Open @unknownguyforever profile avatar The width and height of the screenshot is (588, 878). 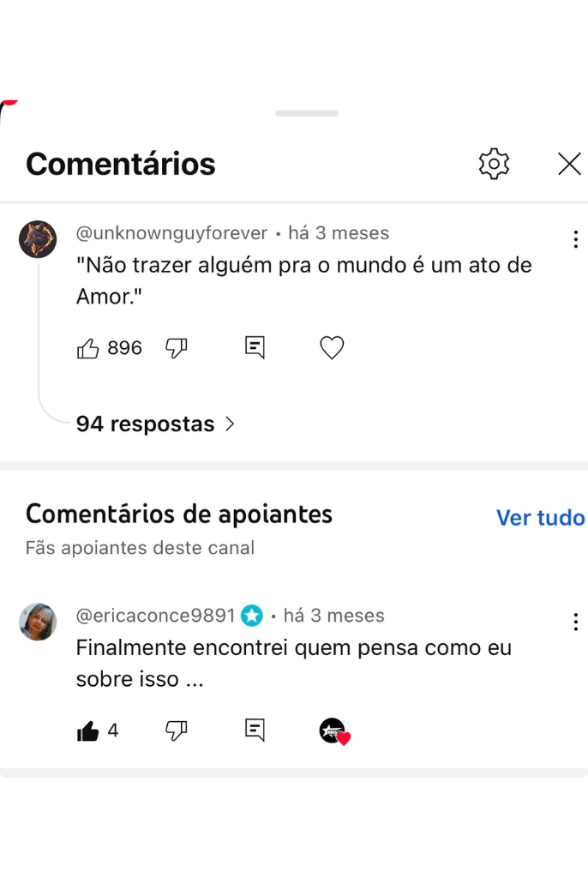pos(38,239)
